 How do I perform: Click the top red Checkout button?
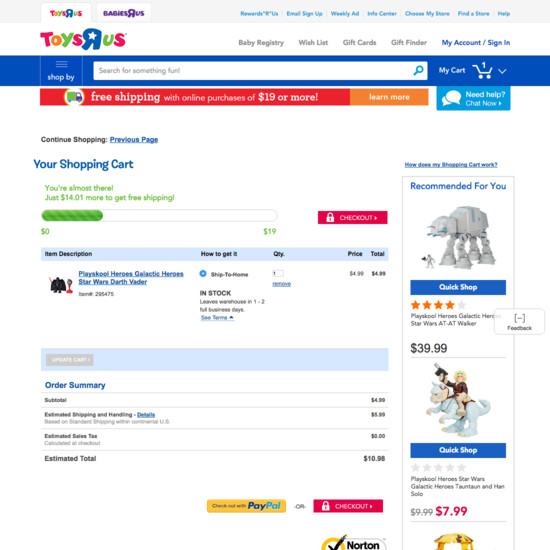pyautogui.click(x=353, y=217)
